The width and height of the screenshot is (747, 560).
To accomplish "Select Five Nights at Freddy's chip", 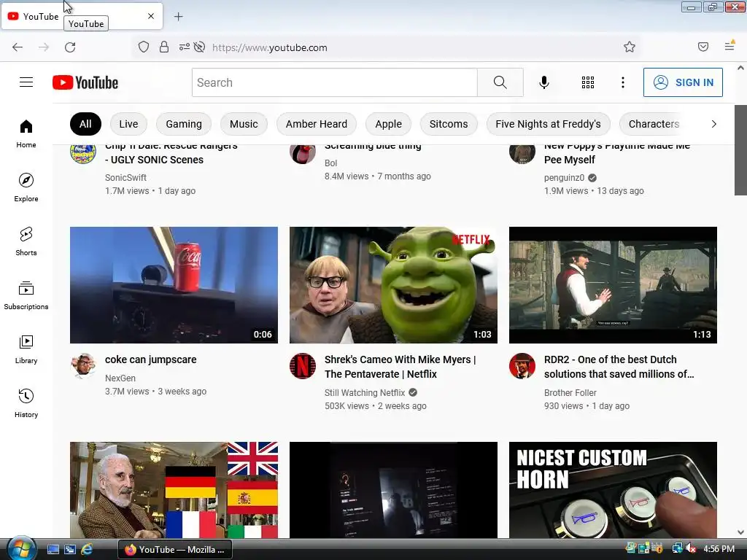I will coord(548,124).
